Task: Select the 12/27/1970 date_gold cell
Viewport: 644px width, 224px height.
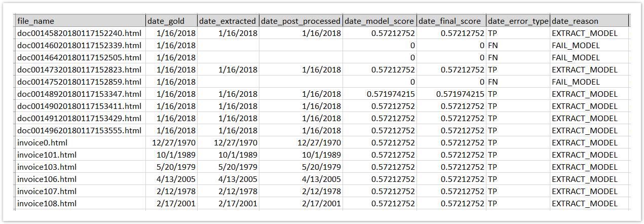Action: tap(171, 143)
